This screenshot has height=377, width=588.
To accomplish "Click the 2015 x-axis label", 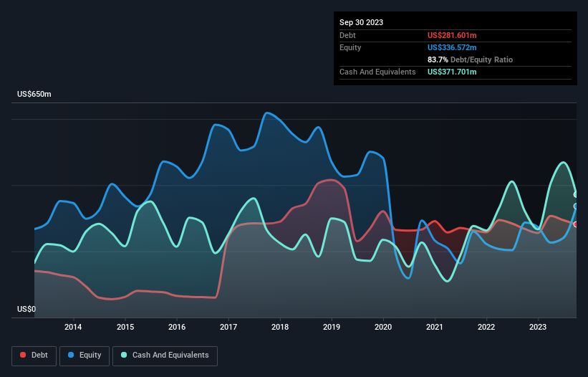I will [x=125, y=327].
